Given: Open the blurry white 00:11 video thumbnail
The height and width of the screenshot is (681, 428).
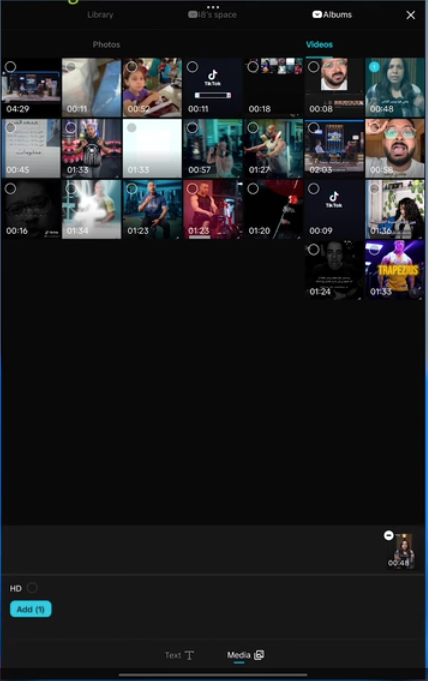Looking at the screenshot, I should coord(92,88).
